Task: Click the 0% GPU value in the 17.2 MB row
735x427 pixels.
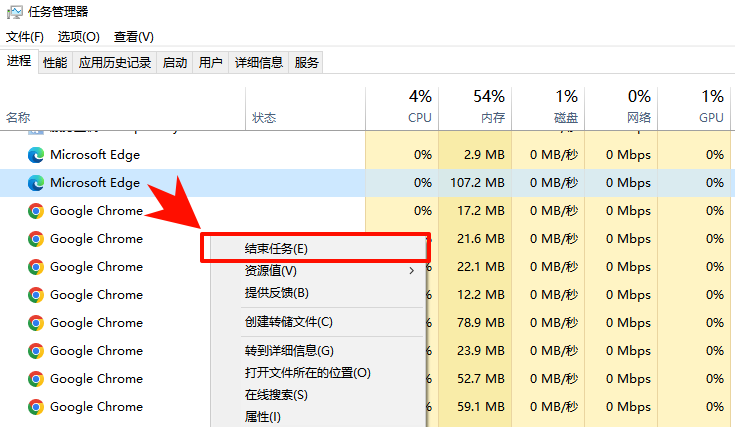Action: [x=715, y=210]
